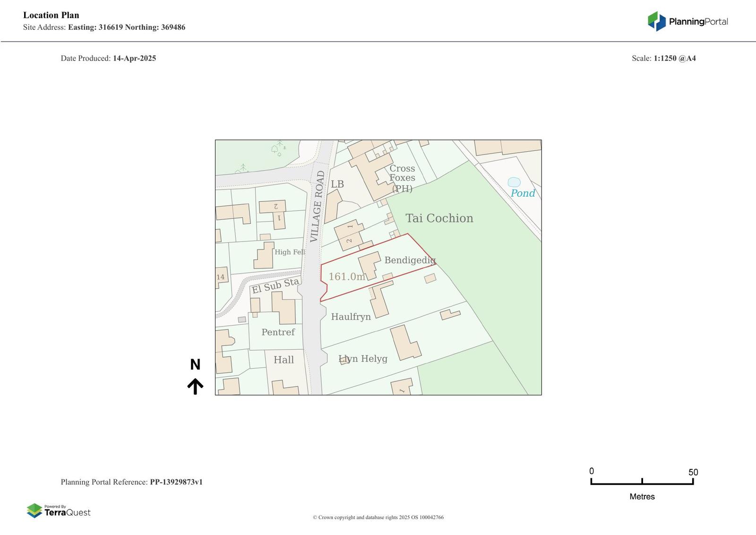Click the Planning Portal logo icon
This screenshot has width=756, height=535.
coord(656,21)
